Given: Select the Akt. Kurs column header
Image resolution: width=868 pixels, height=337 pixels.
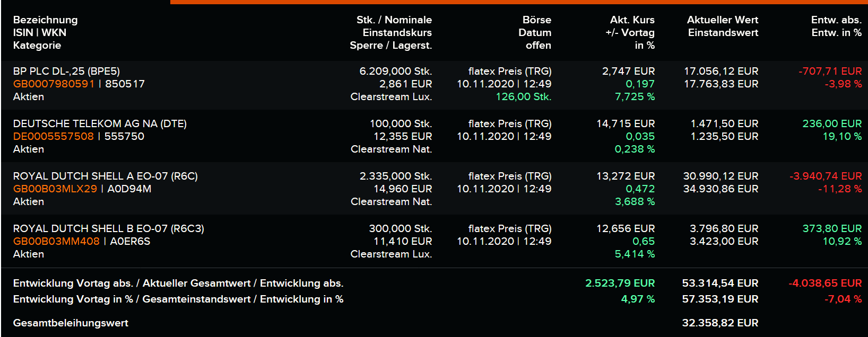Looking at the screenshot, I should pyautogui.click(x=632, y=20).
